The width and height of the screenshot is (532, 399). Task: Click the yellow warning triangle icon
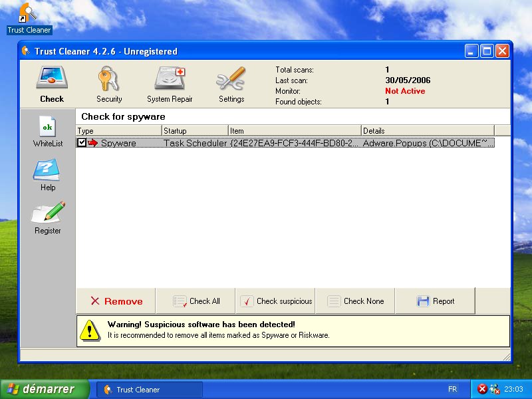pos(90,331)
